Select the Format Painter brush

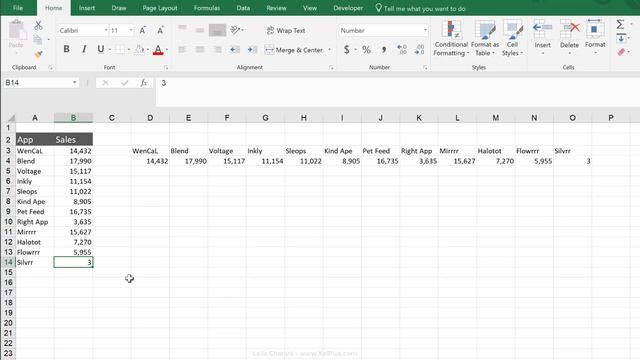click(x=38, y=54)
